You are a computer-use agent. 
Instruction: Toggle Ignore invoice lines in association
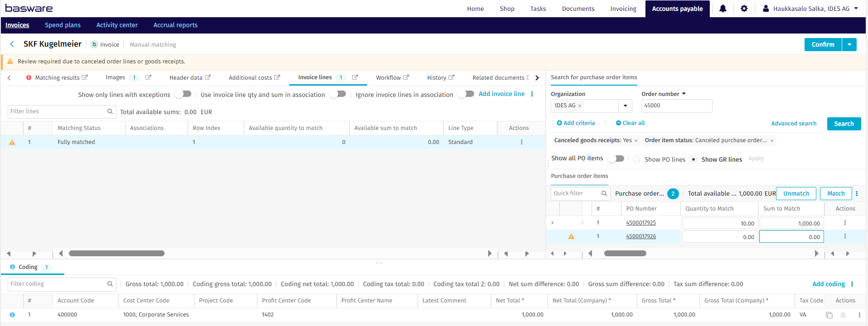466,94
